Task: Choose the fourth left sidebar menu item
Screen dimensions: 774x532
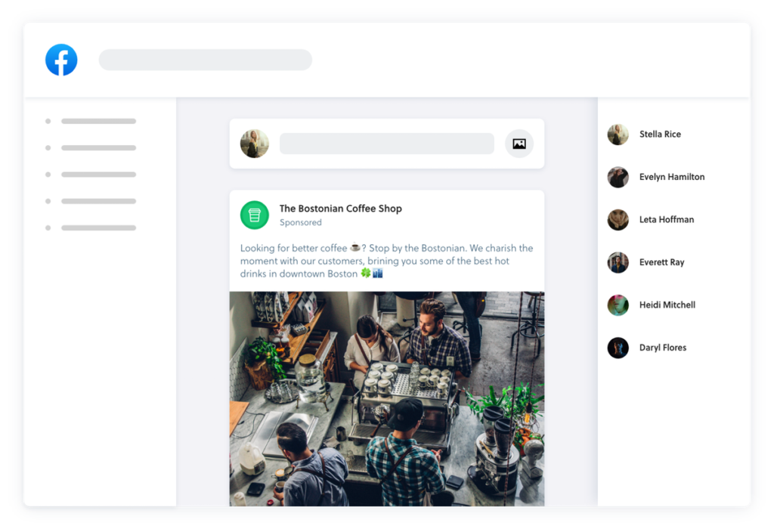Action: click(x=98, y=201)
